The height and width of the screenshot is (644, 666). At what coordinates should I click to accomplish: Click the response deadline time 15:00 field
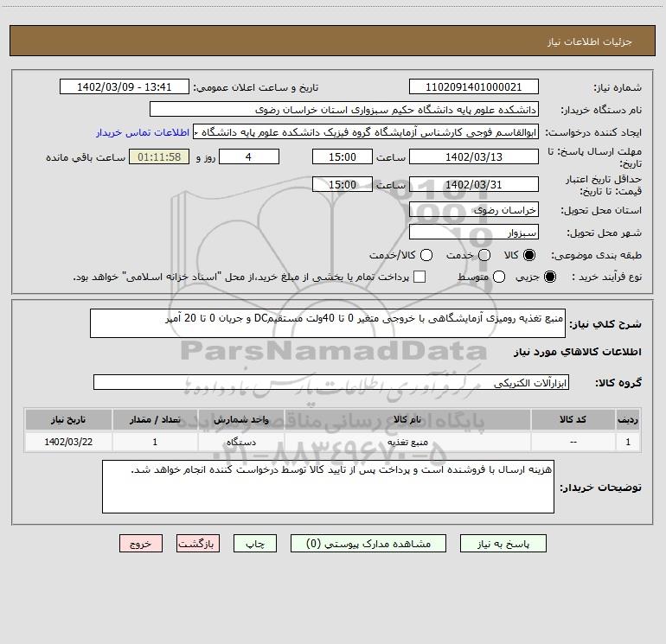tap(343, 157)
